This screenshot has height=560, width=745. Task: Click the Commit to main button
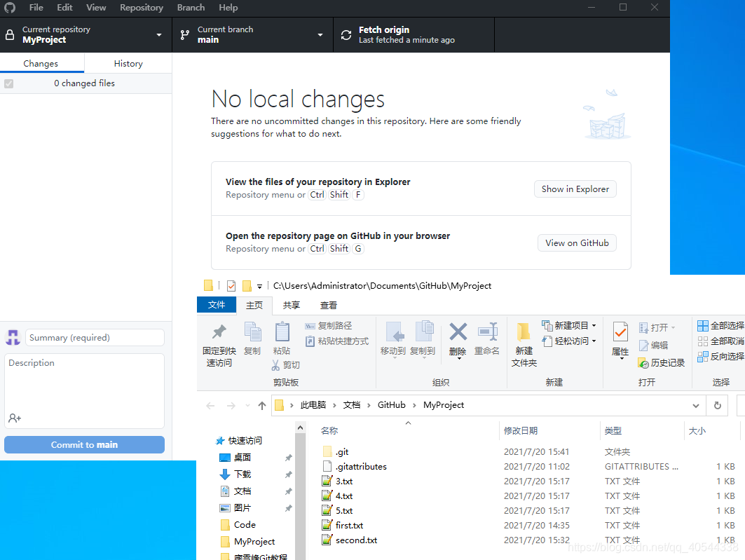coord(85,444)
